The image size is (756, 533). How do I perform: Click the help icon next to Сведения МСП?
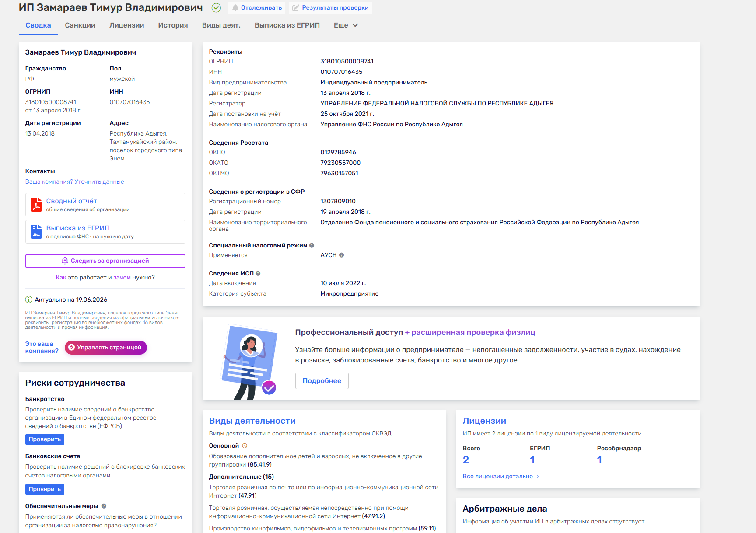[x=258, y=273]
